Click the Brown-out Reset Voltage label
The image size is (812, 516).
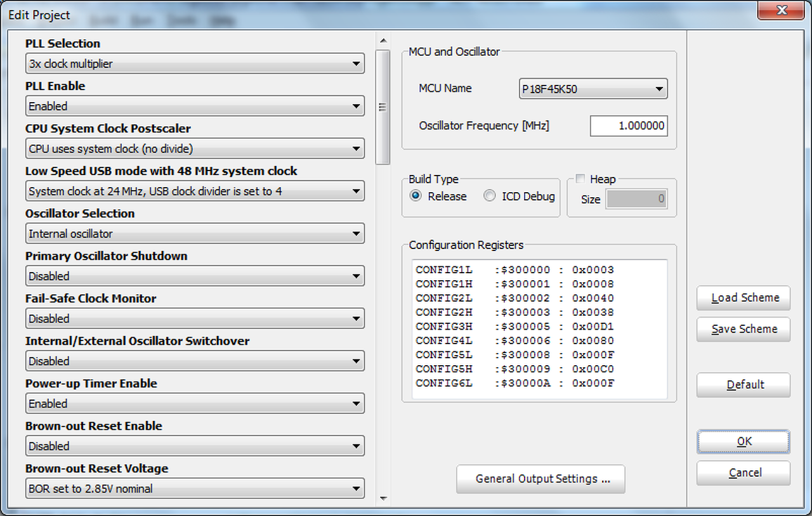pos(97,468)
